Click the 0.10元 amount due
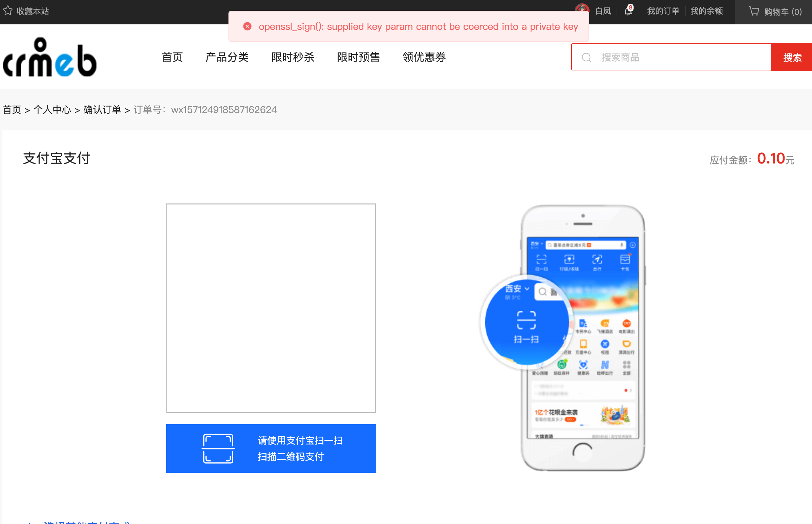The image size is (812, 524). click(x=775, y=158)
